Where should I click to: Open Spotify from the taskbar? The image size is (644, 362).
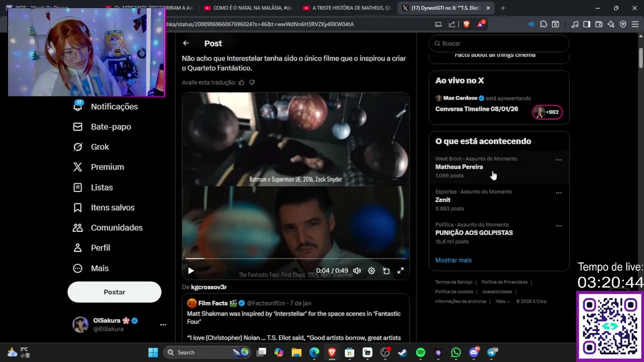tap(421, 352)
